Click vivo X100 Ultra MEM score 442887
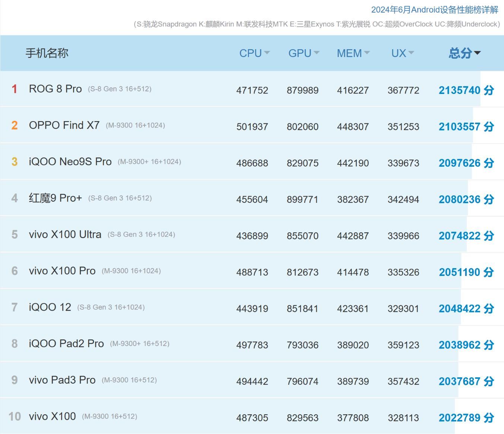The width and height of the screenshot is (504, 434). (x=353, y=236)
